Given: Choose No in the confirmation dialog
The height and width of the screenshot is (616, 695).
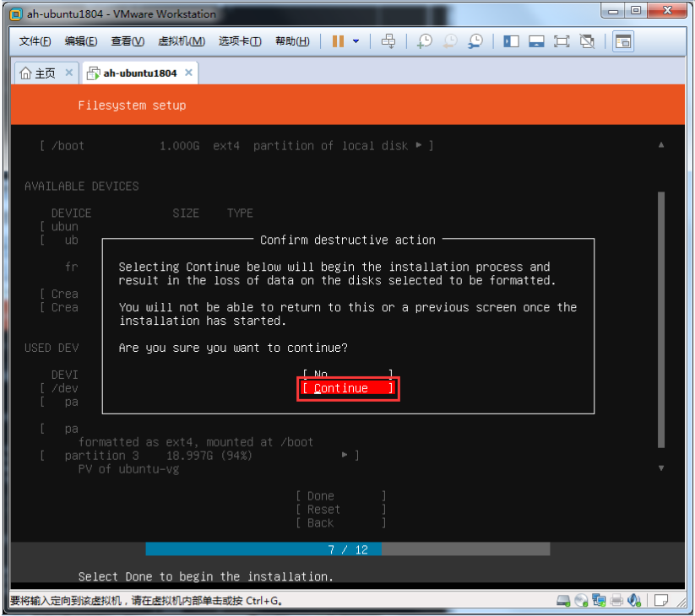Looking at the screenshot, I should [348, 374].
